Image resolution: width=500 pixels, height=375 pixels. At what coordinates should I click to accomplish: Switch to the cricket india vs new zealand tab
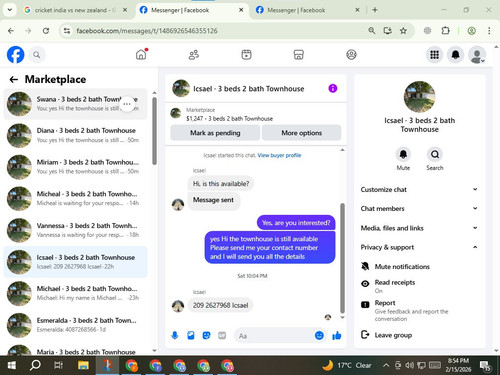click(x=75, y=10)
